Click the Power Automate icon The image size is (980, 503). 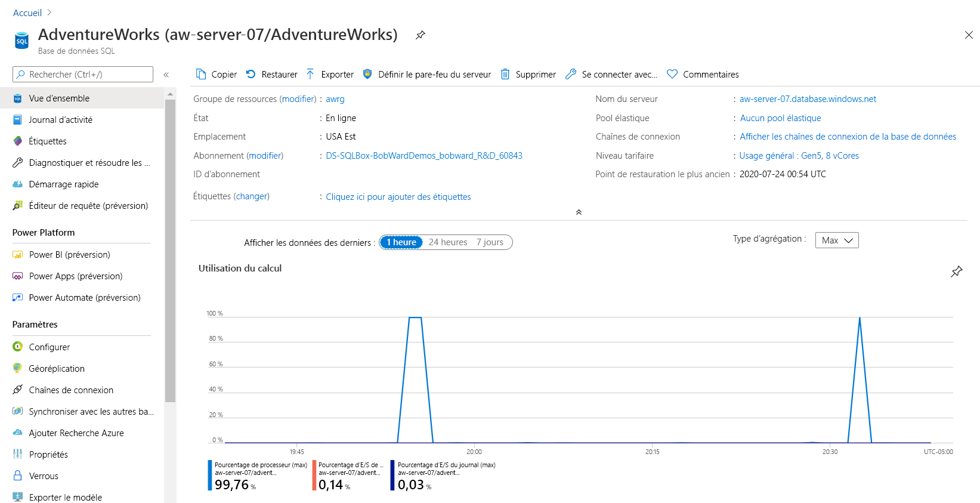(18, 298)
